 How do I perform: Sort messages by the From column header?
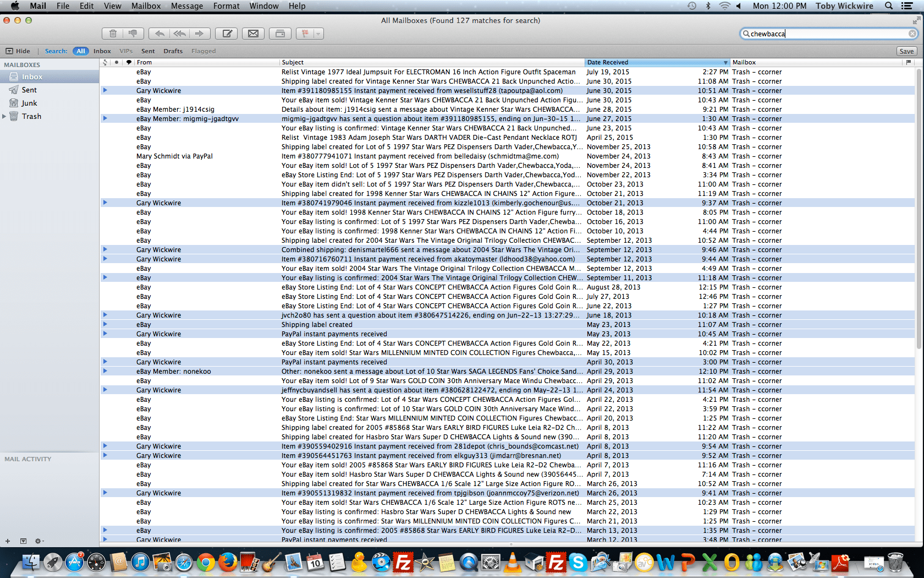pos(207,62)
